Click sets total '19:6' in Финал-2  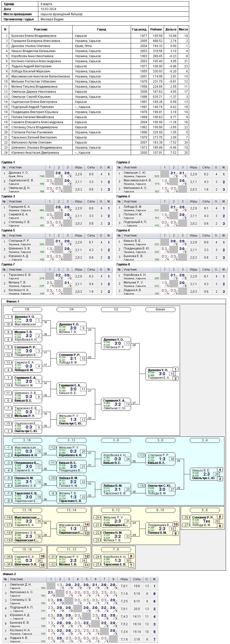[137, 586]
